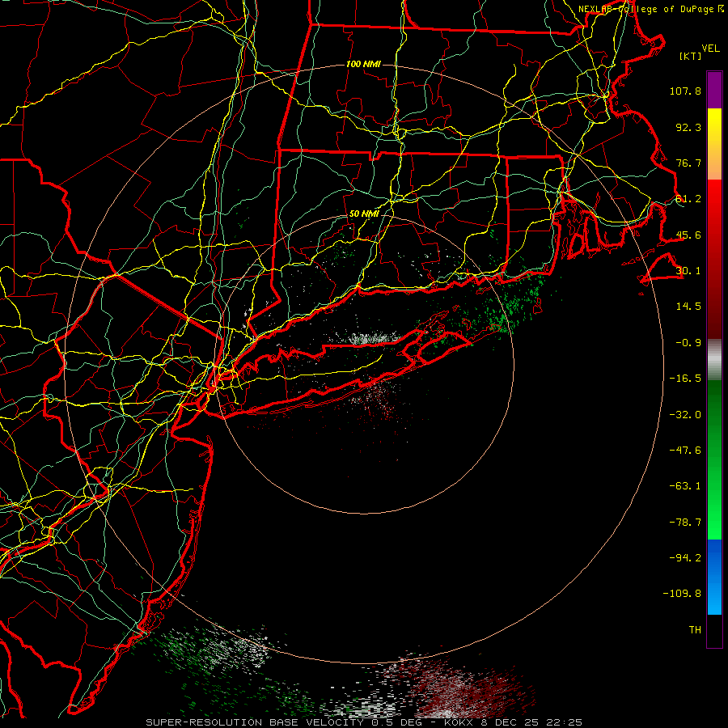
Task: Click the [KT] units label
Action: 691,57
